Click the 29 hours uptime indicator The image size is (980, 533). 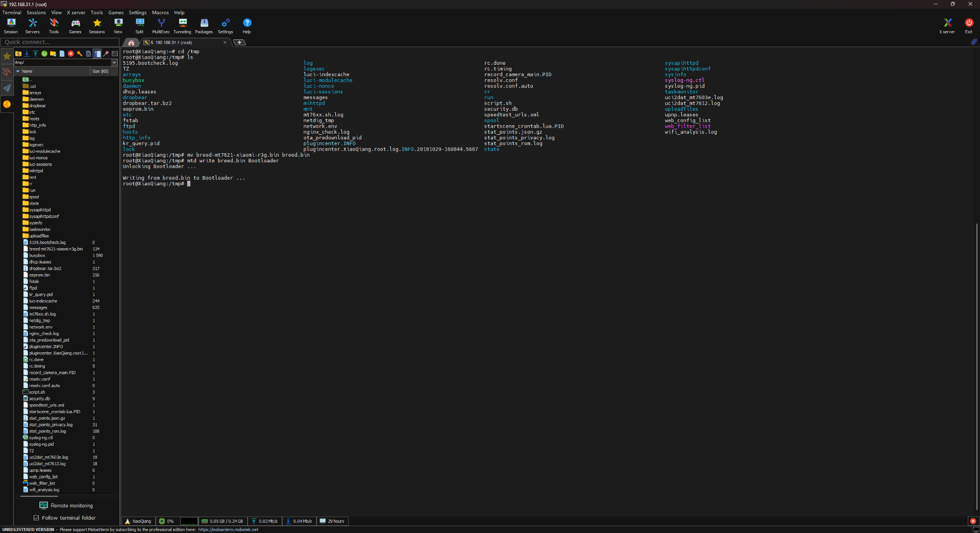332,521
